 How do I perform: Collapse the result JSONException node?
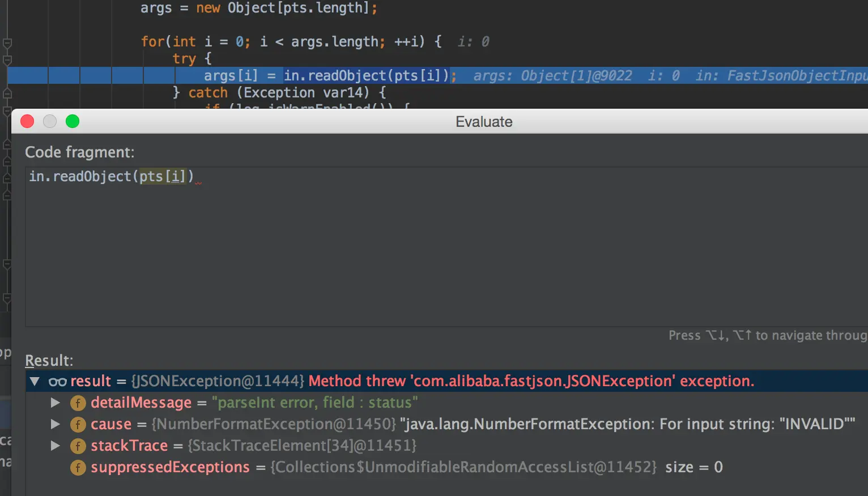35,382
